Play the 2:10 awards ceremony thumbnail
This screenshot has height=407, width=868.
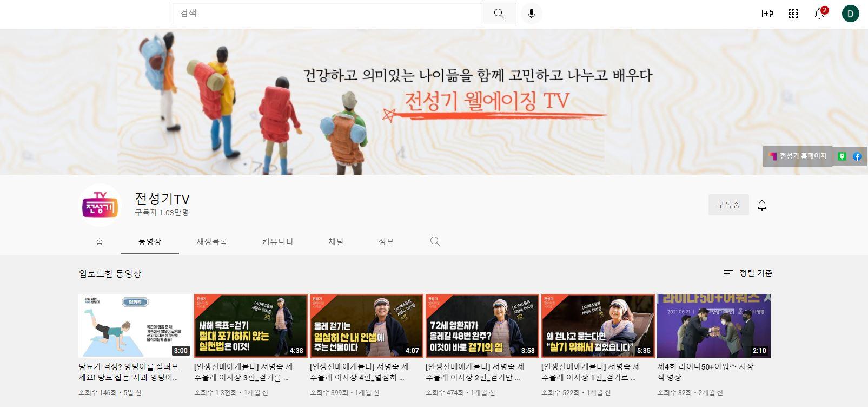[x=713, y=326]
